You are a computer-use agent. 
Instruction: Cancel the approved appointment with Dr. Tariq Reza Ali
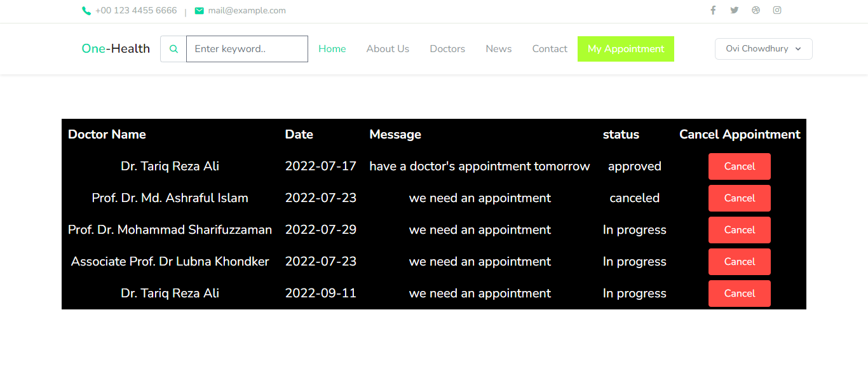(739, 166)
